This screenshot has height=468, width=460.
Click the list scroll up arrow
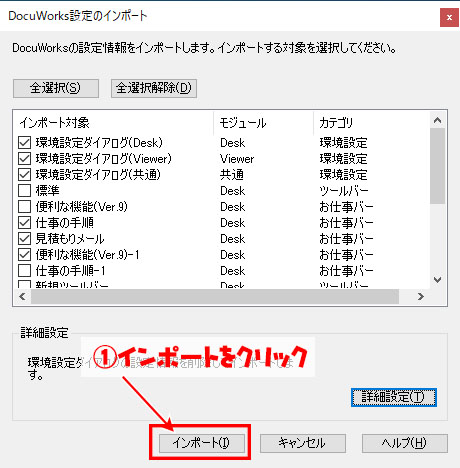(437, 120)
